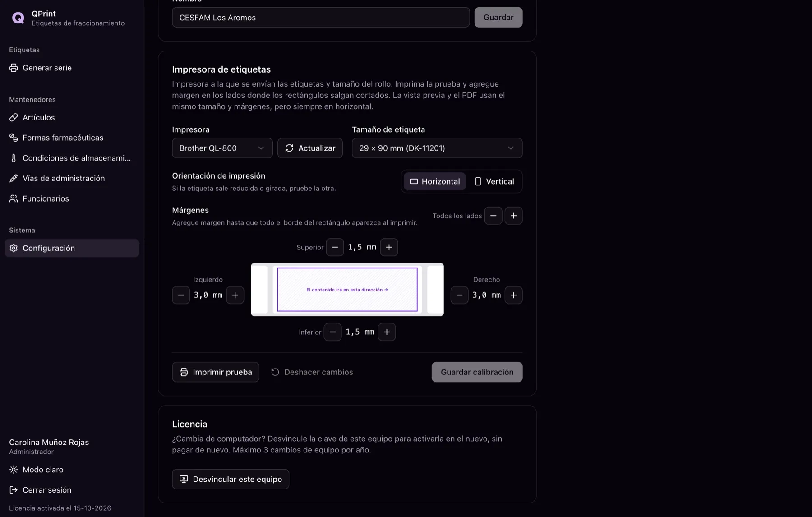Click the Nombre field with CESFAM Los Aromos
Image resolution: width=812 pixels, height=517 pixels.
pyautogui.click(x=321, y=17)
